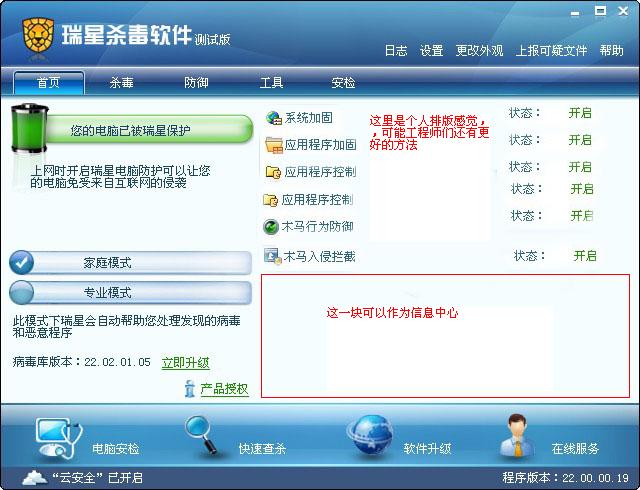Viewport: 640px width, 490px height.
Task: Click the 产品授权 info icon
Action: 189,388
